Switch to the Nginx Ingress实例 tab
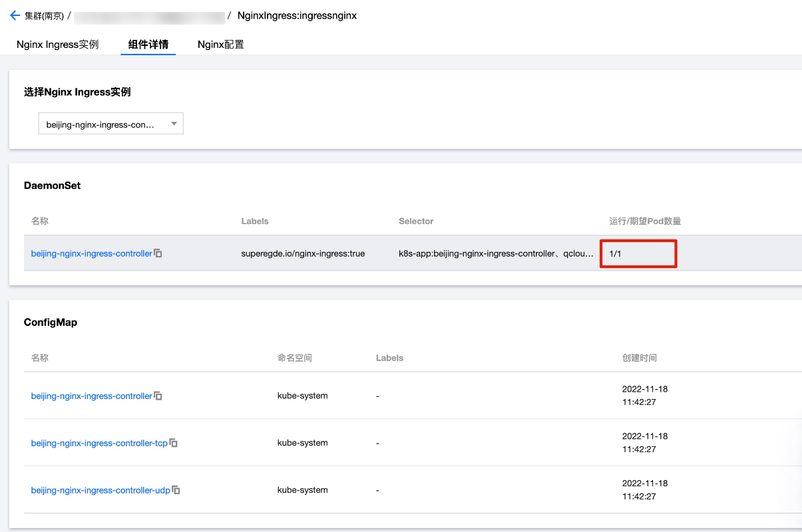802x532 pixels. (x=57, y=45)
